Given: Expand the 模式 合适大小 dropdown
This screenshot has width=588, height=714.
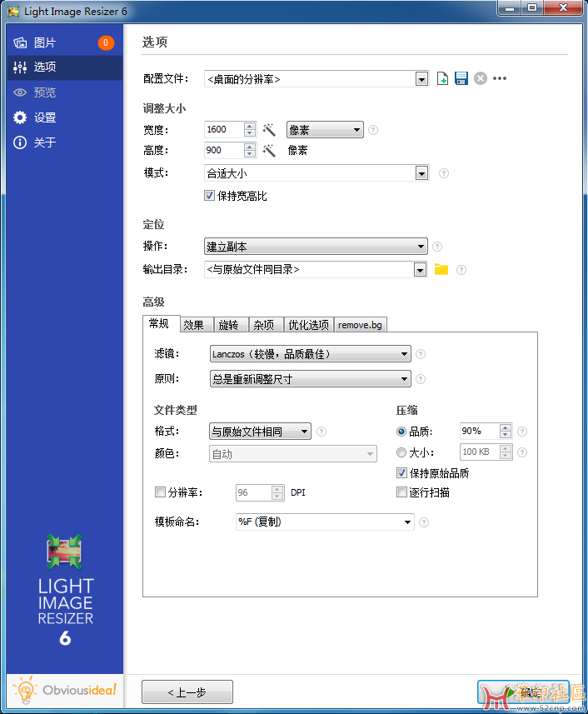Looking at the screenshot, I should 421,173.
